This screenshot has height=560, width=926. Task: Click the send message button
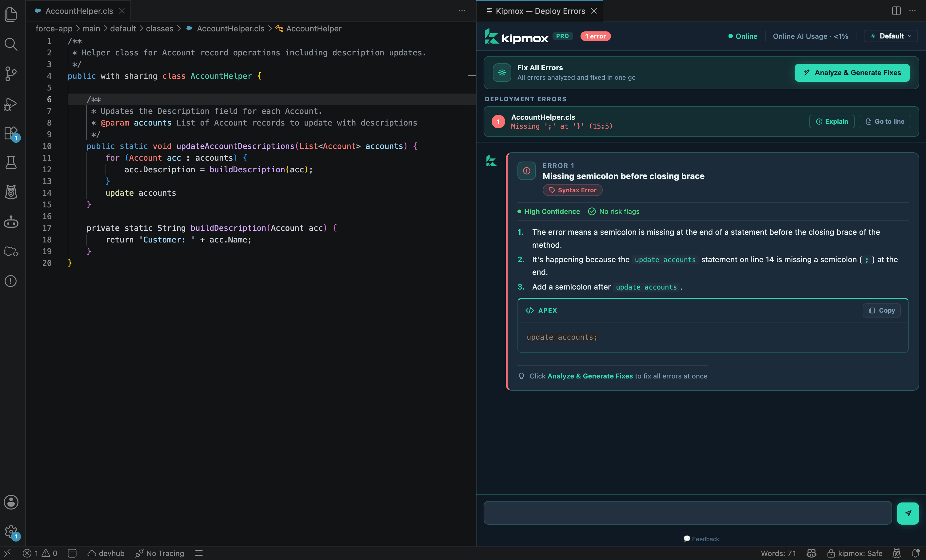click(908, 513)
